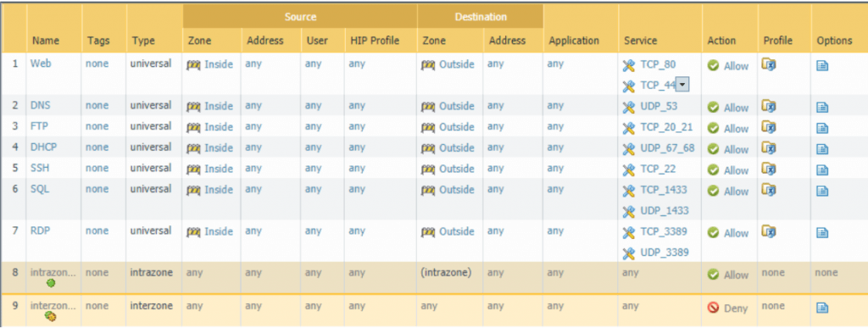
Task: Click the Action column header
Action: tap(721, 41)
